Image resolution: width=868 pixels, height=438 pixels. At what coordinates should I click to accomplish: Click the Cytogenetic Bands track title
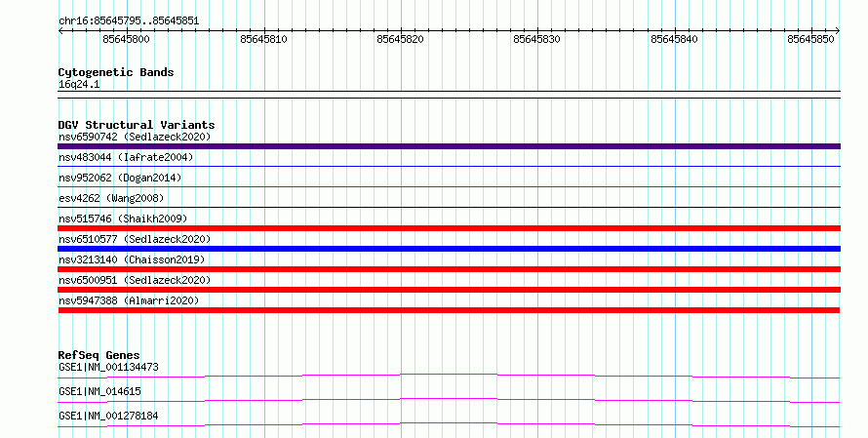click(116, 72)
